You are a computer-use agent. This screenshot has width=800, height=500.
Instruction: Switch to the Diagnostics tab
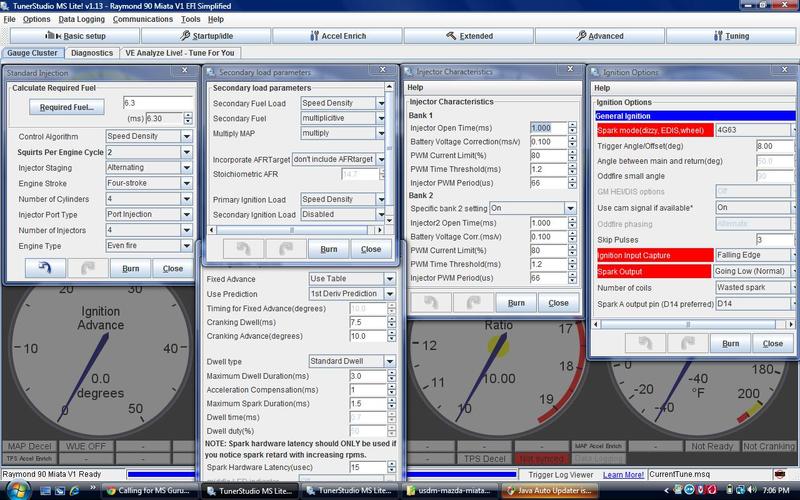92,52
